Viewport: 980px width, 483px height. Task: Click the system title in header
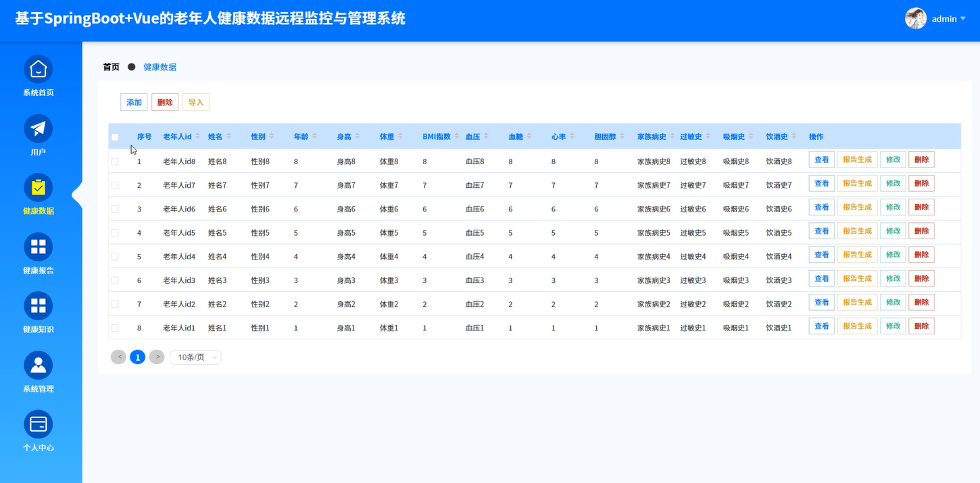(210, 18)
